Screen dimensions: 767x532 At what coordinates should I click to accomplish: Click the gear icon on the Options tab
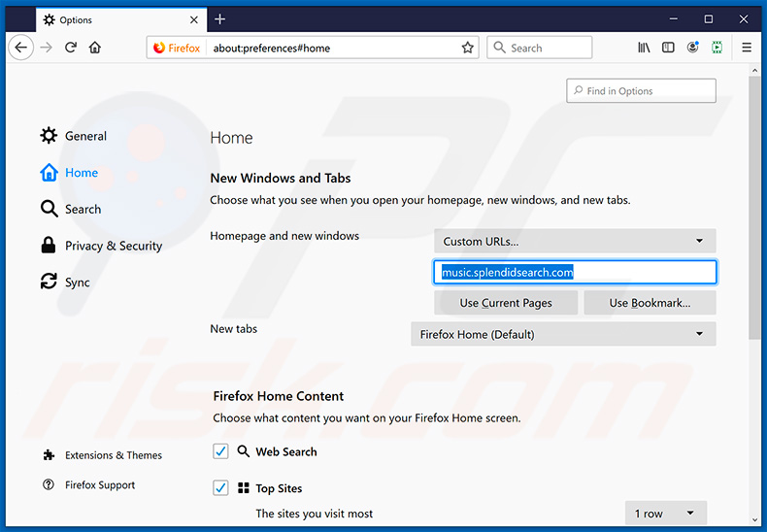coord(49,19)
